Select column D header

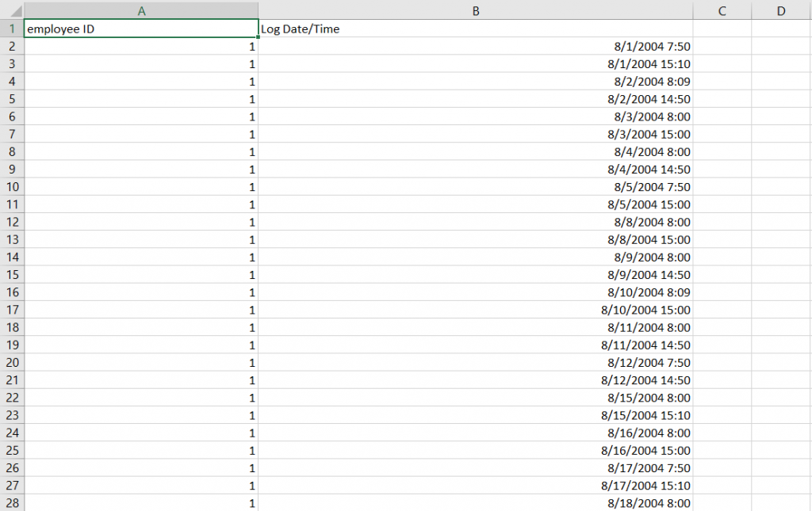pos(781,11)
